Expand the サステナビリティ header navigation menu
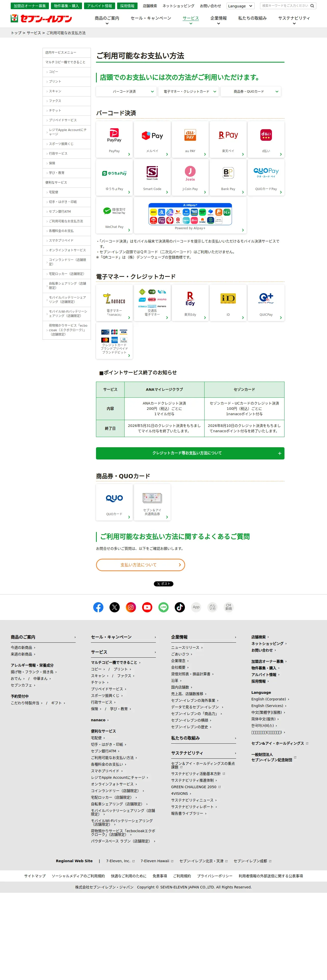 pyautogui.click(x=294, y=20)
